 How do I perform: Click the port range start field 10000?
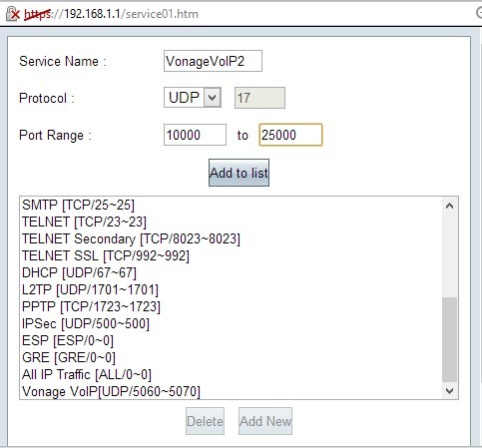click(195, 135)
